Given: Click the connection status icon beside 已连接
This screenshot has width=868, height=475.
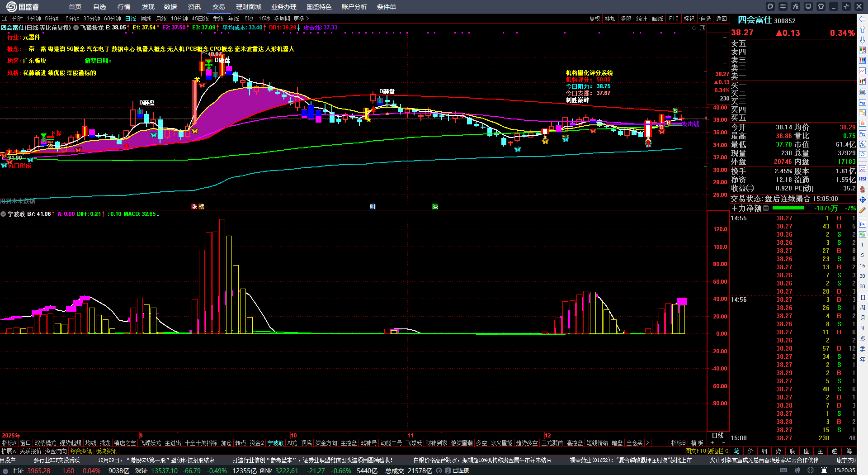Looking at the screenshot, I should pos(448,470).
